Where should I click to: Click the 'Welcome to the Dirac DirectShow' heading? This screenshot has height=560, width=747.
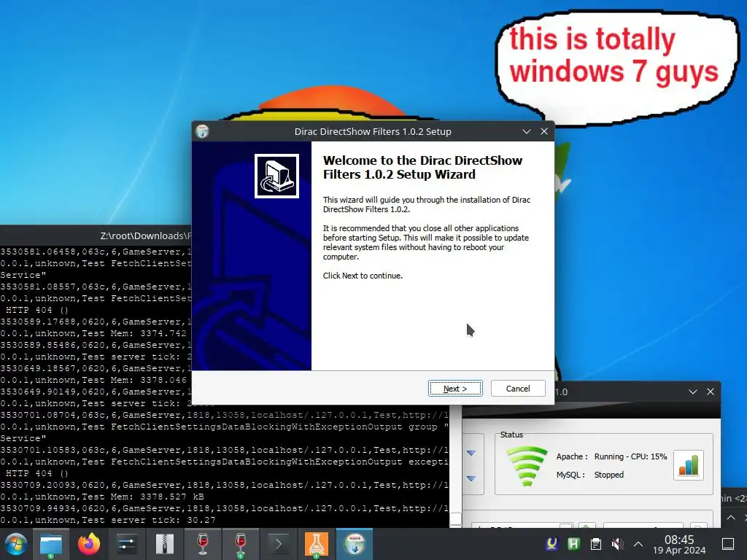pyautogui.click(x=422, y=167)
